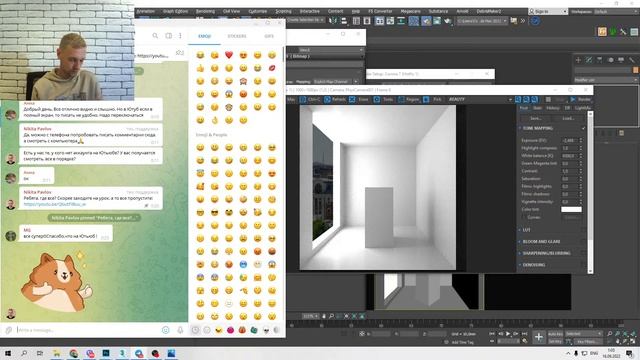Image resolution: width=640 pixels, height=360 pixels.
Task: Click the object color swatch in Command Panel
Action: click(636, 70)
